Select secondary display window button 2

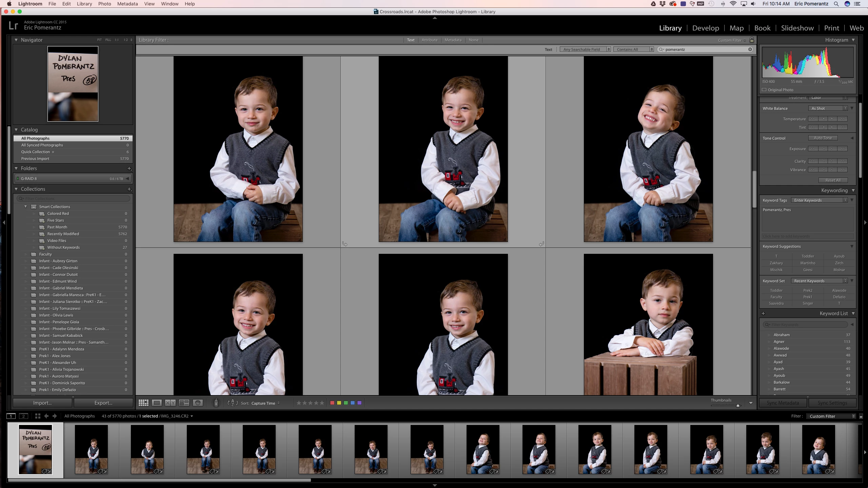[x=23, y=416]
